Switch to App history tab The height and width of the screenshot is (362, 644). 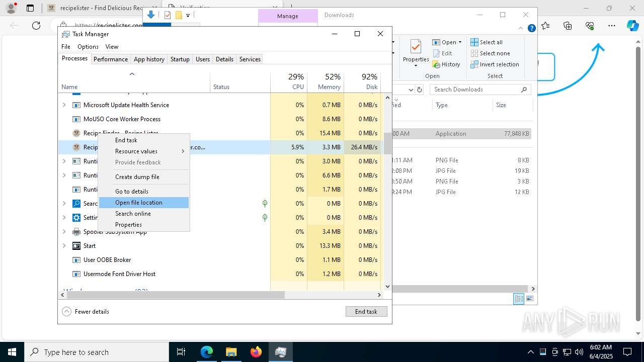click(149, 59)
